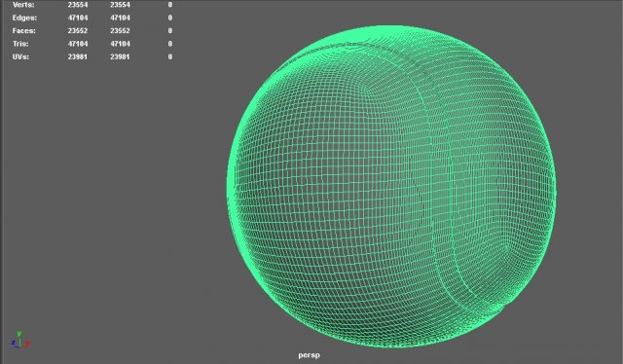Click the Tris: label in the HUD
Screen dimensions: 623x364
point(20,44)
